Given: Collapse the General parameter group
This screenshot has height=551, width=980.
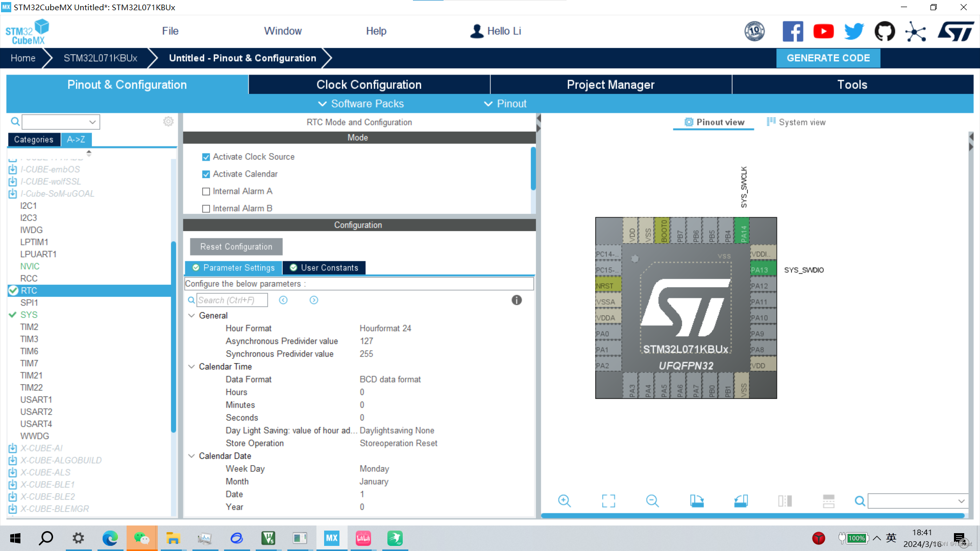Looking at the screenshot, I should [x=191, y=315].
